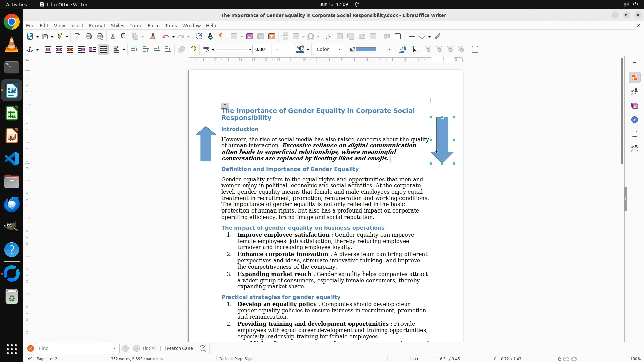Enable the Match Case checkbox
This screenshot has height=362, width=644.
[163, 348]
